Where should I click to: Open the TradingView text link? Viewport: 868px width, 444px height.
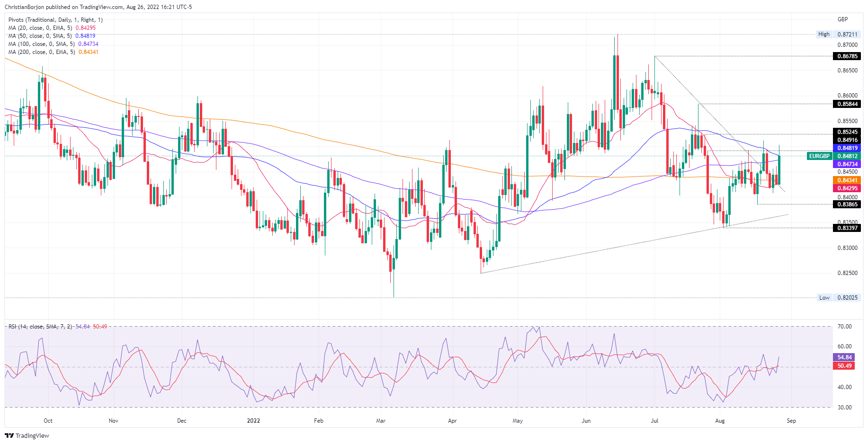pos(32,435)
